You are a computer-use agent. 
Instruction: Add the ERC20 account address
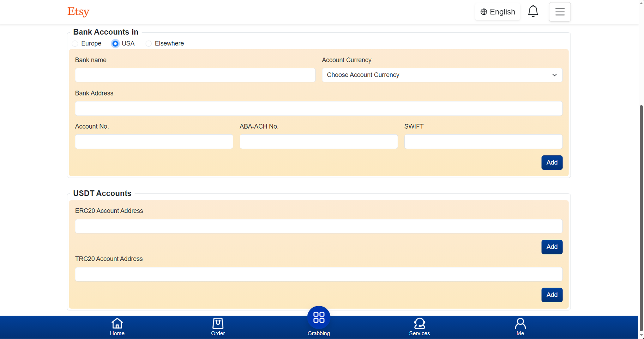(x=552, y=247)
